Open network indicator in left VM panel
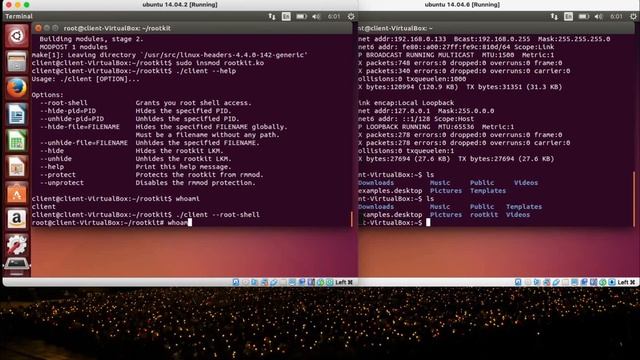Image resolution: width=640 pixels, height=360 pixels. (272, 16)
